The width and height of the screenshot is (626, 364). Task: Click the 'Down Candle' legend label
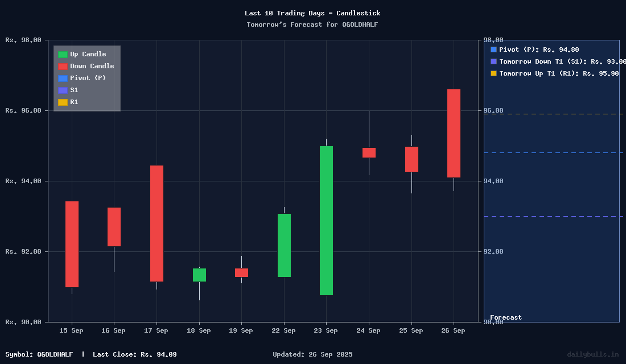[x=92, y=66]
